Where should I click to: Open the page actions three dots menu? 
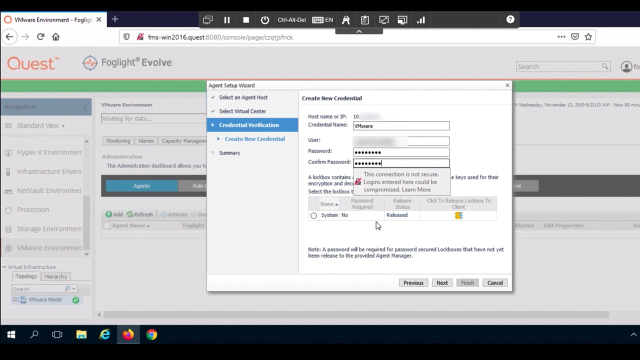562,37
